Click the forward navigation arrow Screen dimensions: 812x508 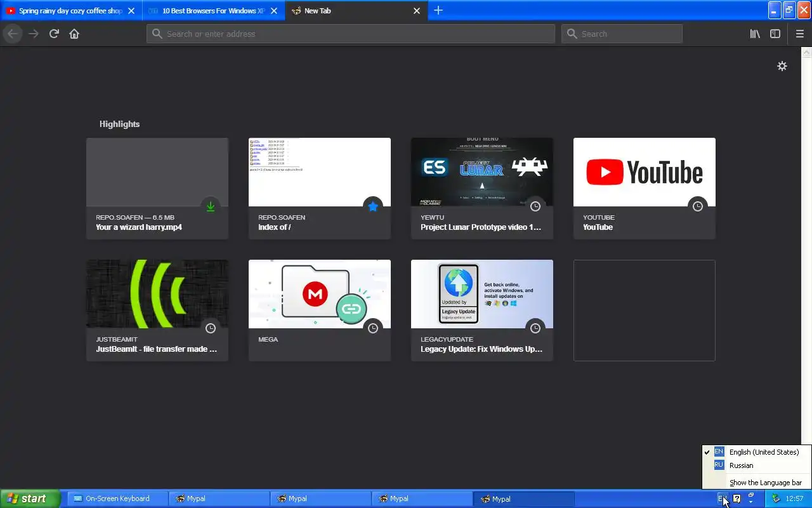click(34, 34)
